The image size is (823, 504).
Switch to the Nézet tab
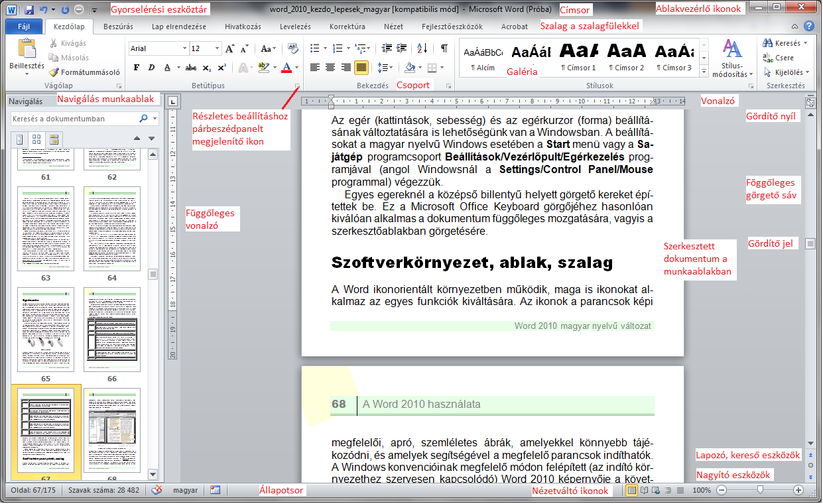(393, 27)
